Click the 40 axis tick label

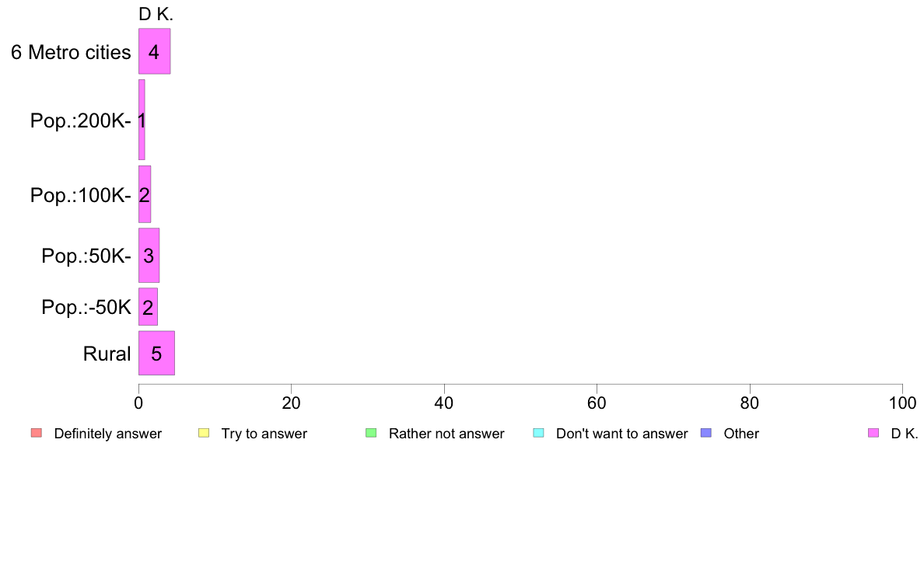[444, 403]
